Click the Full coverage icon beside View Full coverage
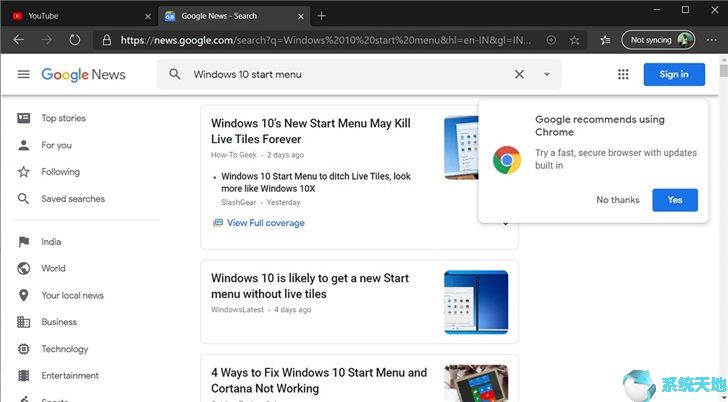728x402 pixels. [218, 223]
